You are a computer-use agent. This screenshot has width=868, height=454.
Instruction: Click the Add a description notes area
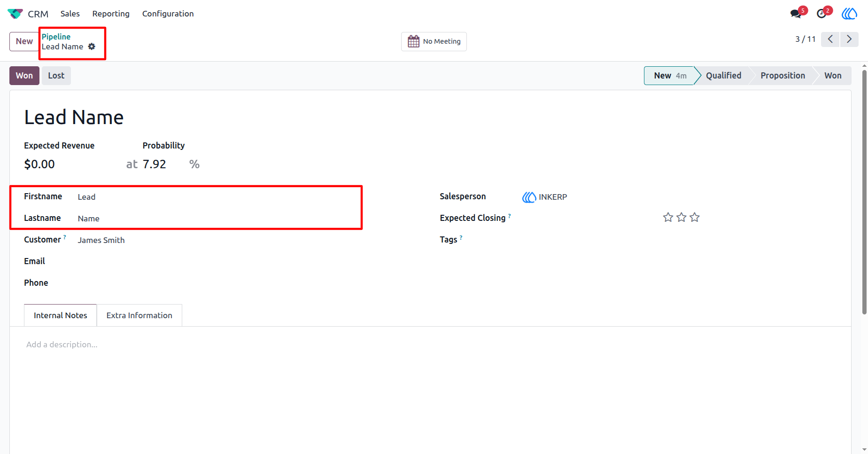62,344
